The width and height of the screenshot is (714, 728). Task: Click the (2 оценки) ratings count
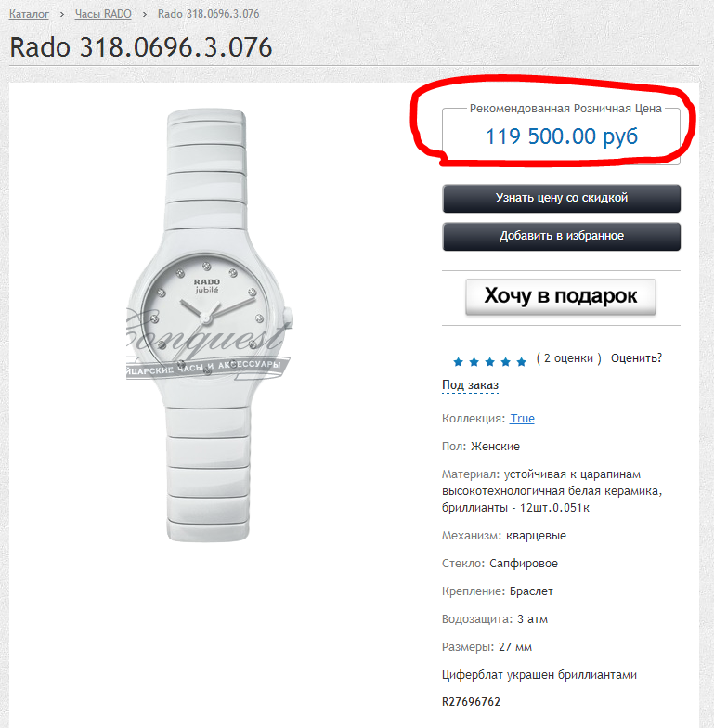pos(568,358)
